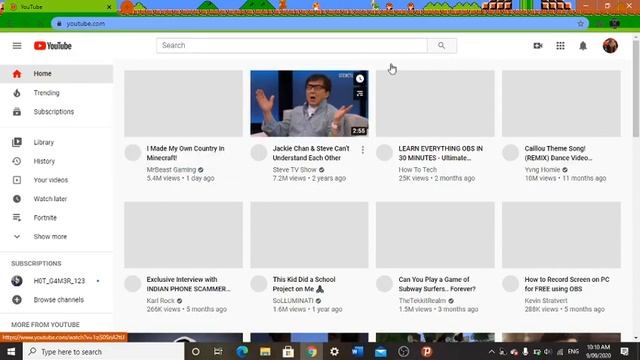This screenshot has width=640, height=360.
Task: Click the search magnifier button
Action: coord(442,45)
